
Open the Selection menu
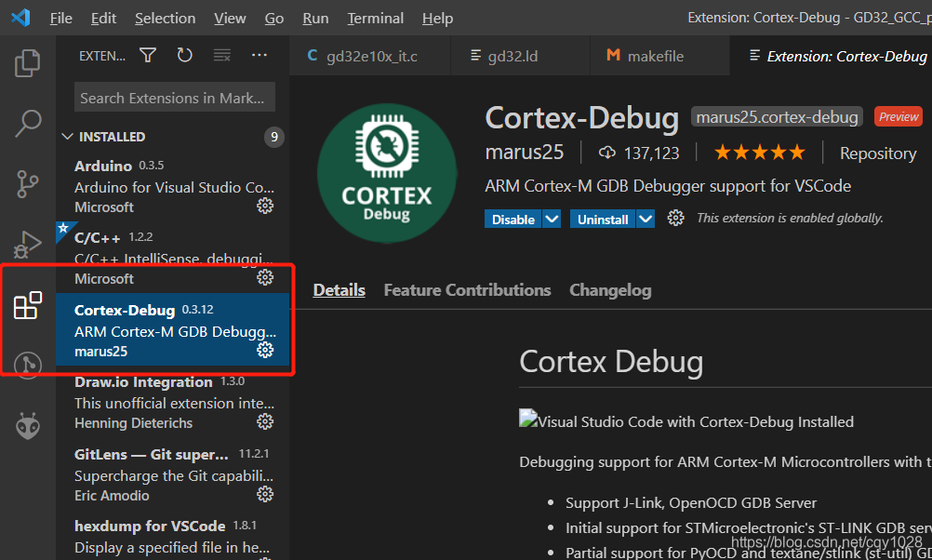coord(166,19)
